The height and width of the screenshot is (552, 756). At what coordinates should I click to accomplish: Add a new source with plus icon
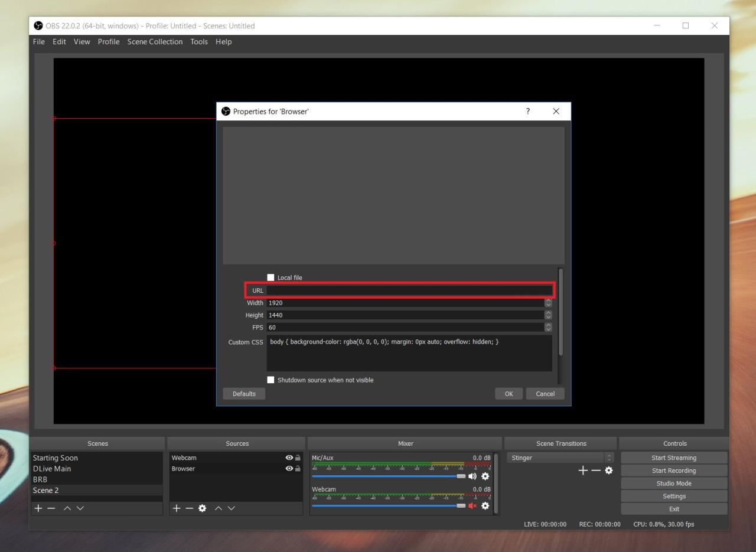pyautogui.click(x=175, y=508)
